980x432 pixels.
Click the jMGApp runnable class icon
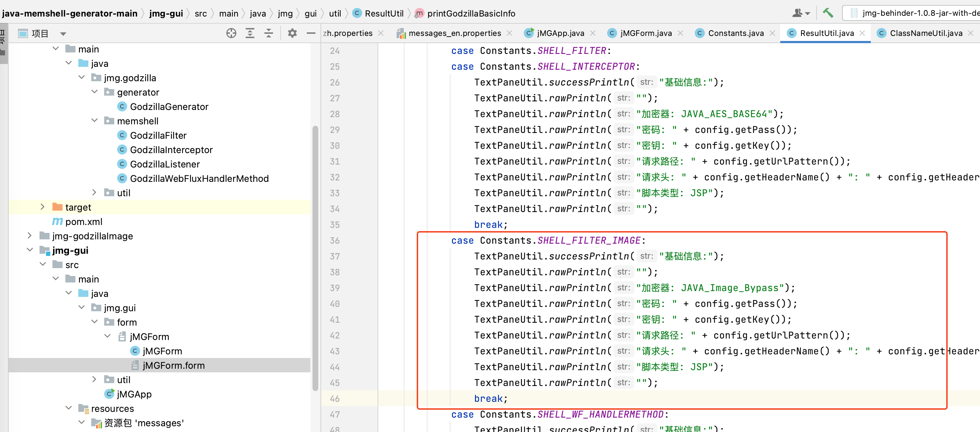[x=109, y=394]
